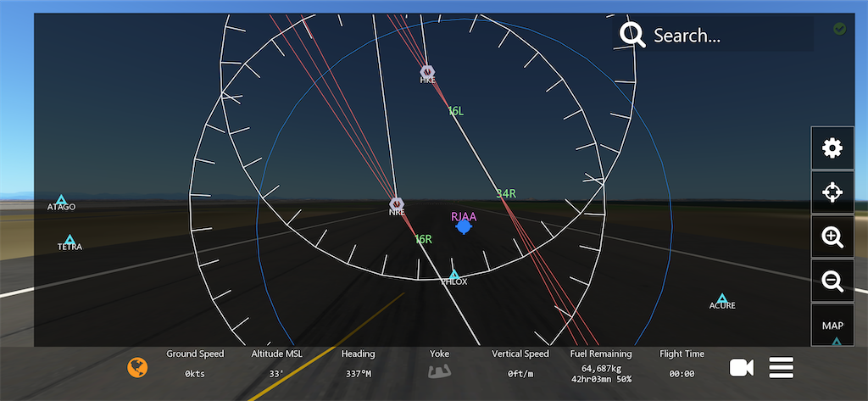Select the HKE VOR station

pos(427,75)
